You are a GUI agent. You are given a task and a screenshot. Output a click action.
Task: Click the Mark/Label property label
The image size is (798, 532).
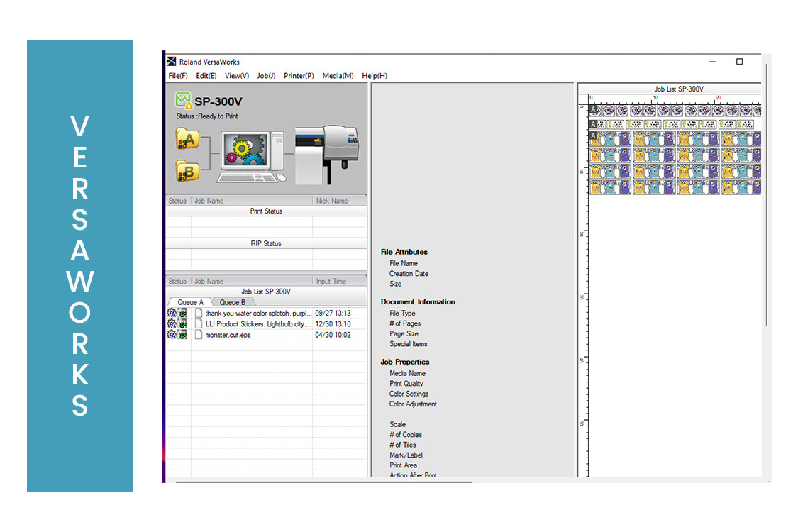click(406, 455)
